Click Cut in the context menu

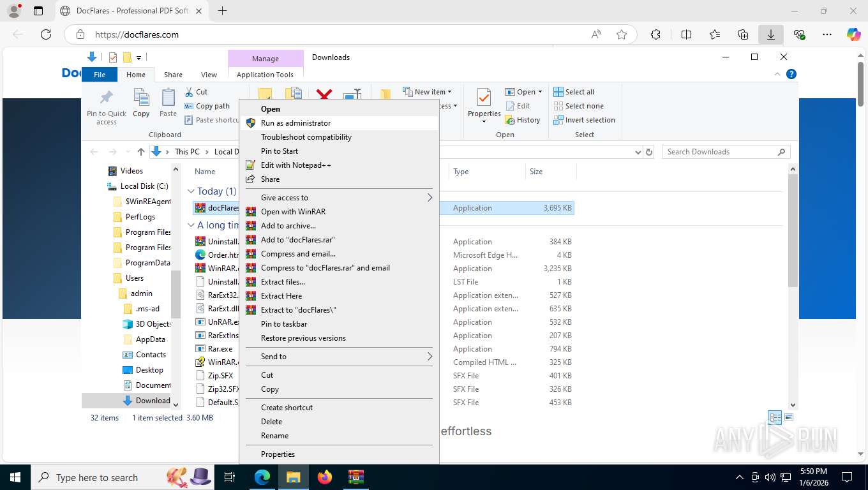pyautogui.click(x=339, y=375)
